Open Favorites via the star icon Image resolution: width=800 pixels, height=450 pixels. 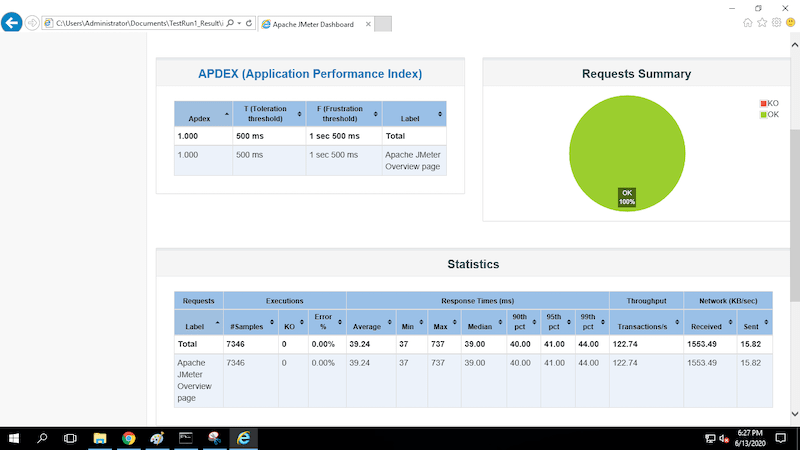click(762, 22)
